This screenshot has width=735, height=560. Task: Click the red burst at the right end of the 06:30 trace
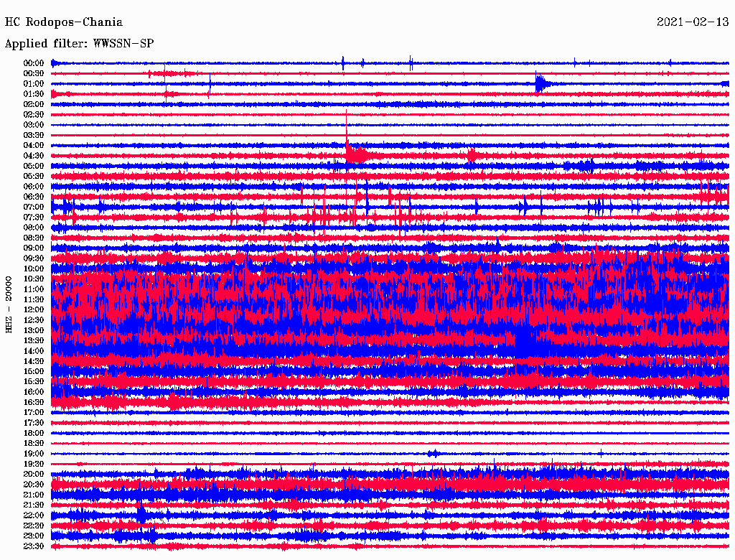click(713, 195)
